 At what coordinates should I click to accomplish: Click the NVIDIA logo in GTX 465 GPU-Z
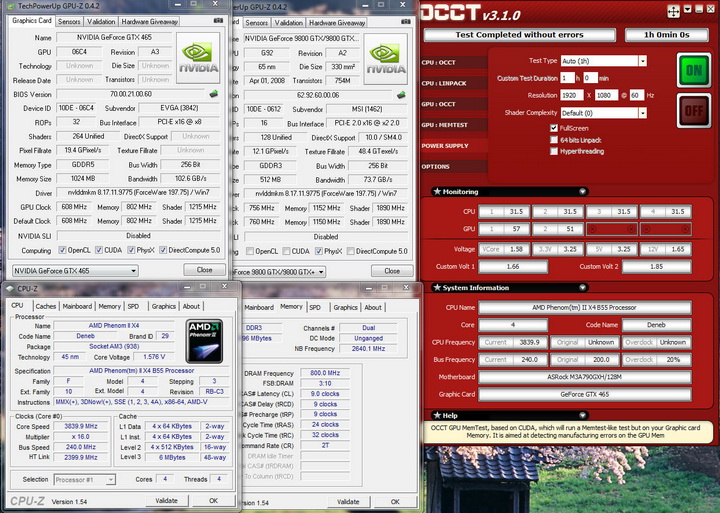pos(198,57)
